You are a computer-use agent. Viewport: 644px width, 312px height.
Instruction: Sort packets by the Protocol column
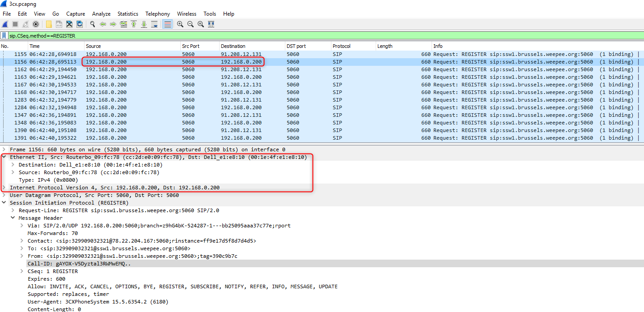(342, 46)
